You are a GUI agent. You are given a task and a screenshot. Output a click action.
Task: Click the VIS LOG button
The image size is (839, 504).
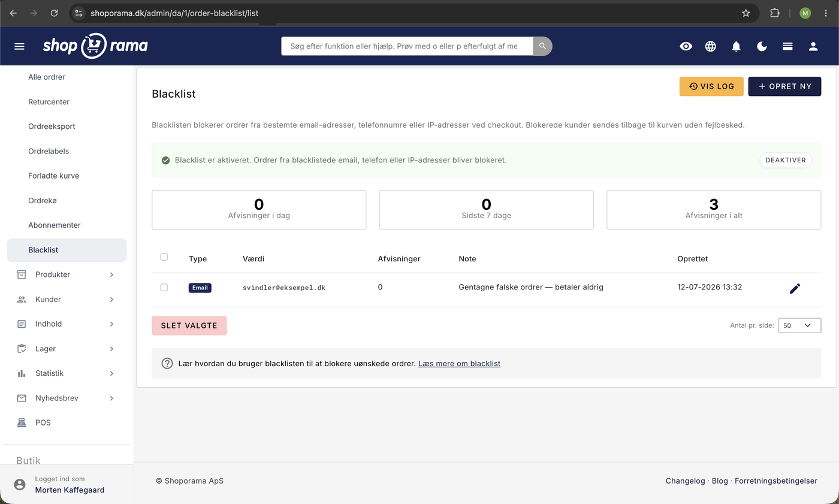(x=711, y=86)
